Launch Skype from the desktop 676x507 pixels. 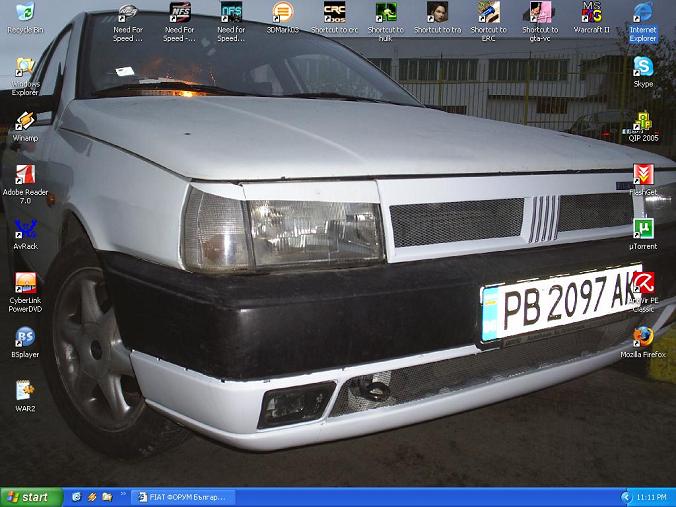point(643,68)
